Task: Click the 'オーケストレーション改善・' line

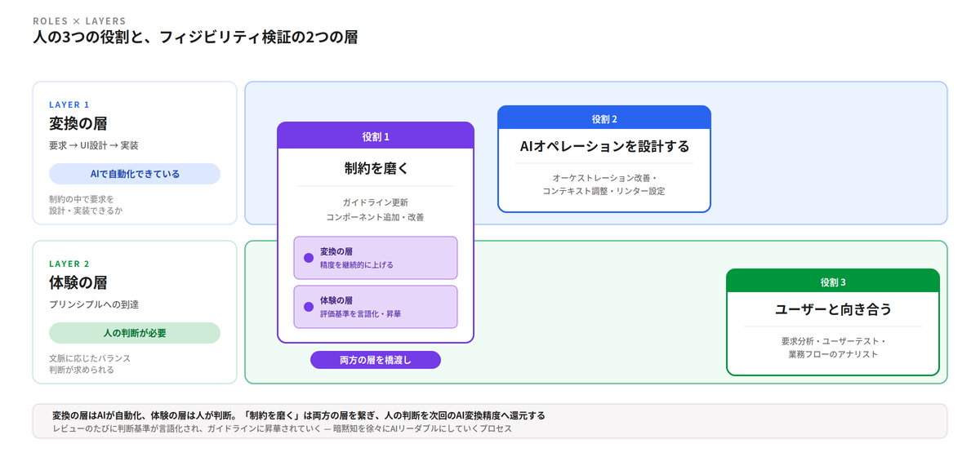Action: click(604, 177)
